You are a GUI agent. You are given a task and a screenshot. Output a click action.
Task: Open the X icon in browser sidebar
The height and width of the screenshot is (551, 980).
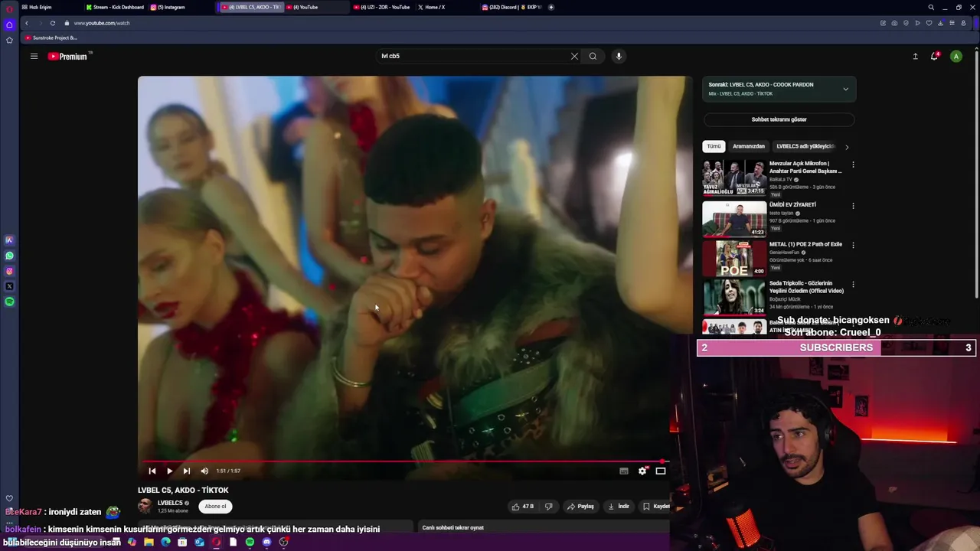coord(9,286)
